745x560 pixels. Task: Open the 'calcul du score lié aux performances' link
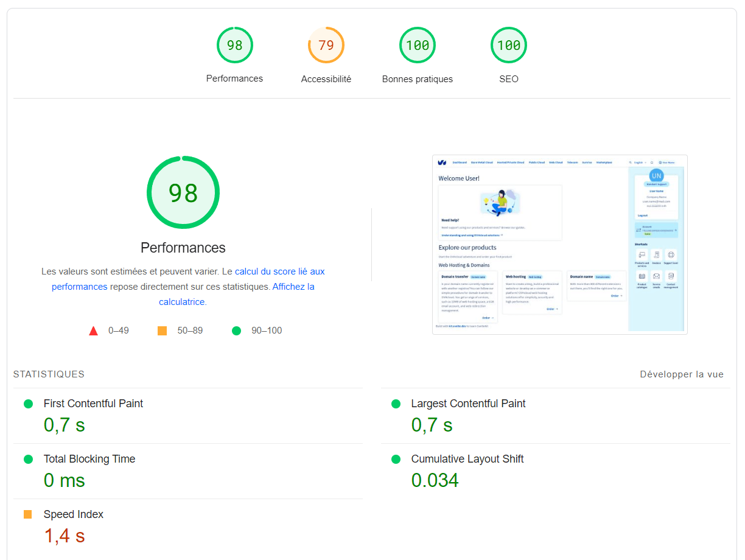coord(279,271)
